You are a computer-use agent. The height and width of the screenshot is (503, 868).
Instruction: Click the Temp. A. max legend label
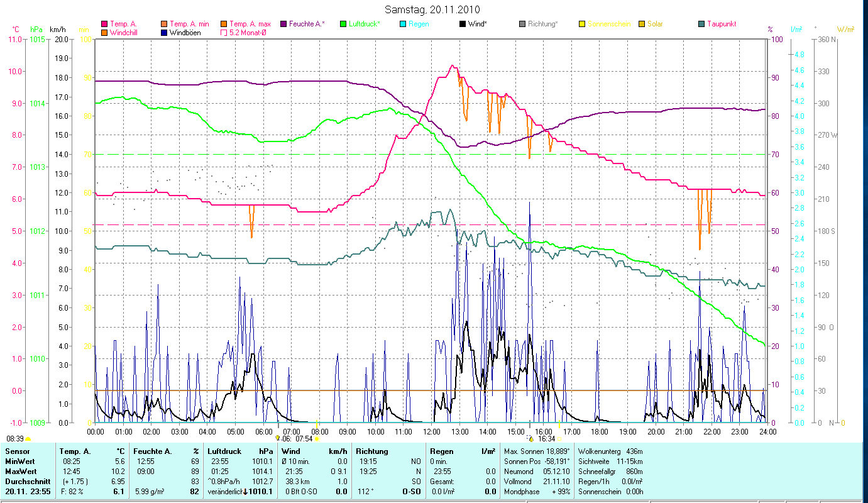point(250,25)
